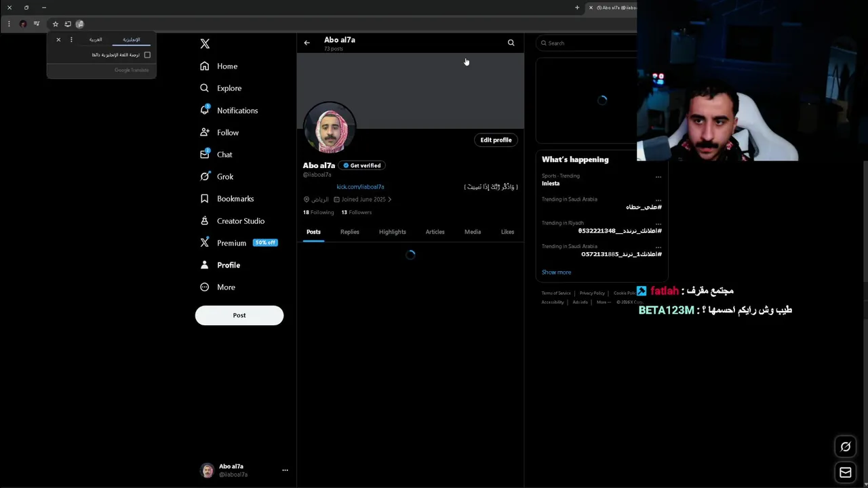Click the profile banner image
Image resolution: width=868 pixels, height=488 pixels.
pos(410,91)
